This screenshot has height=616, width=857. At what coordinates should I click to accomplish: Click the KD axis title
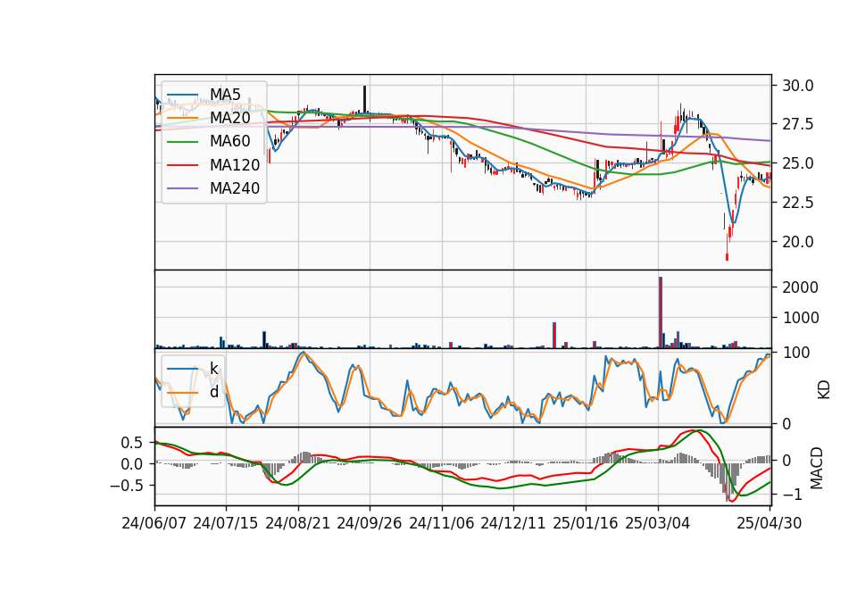pos(824,389)
